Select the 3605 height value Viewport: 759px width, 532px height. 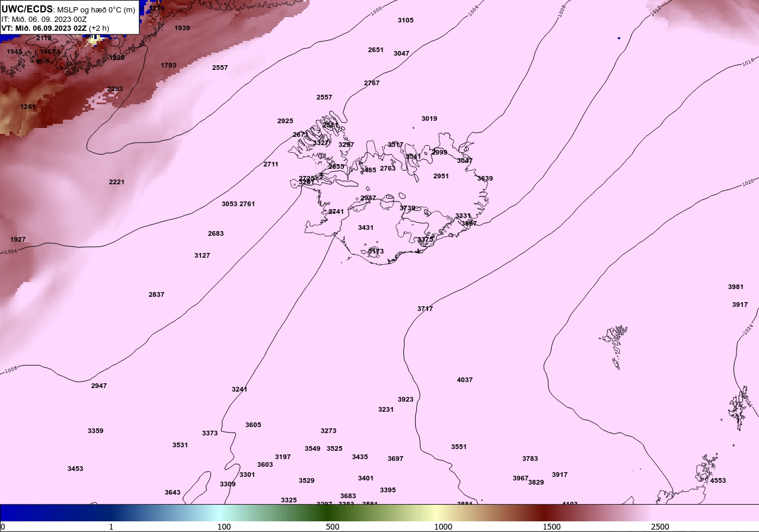pos(253,425)
